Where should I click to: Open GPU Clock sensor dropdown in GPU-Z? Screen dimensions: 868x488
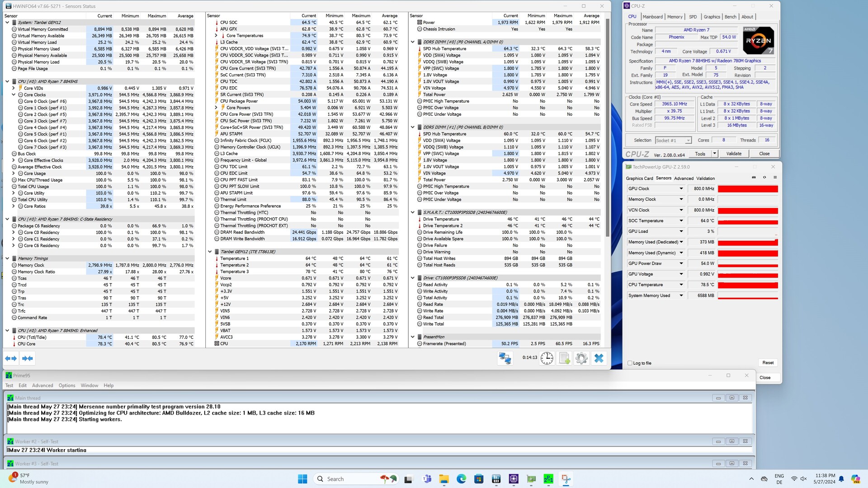[681, 188]
